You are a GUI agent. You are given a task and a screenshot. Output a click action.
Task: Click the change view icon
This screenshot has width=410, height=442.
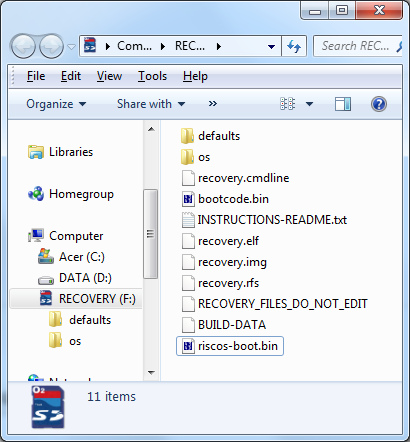click(287, 104)
